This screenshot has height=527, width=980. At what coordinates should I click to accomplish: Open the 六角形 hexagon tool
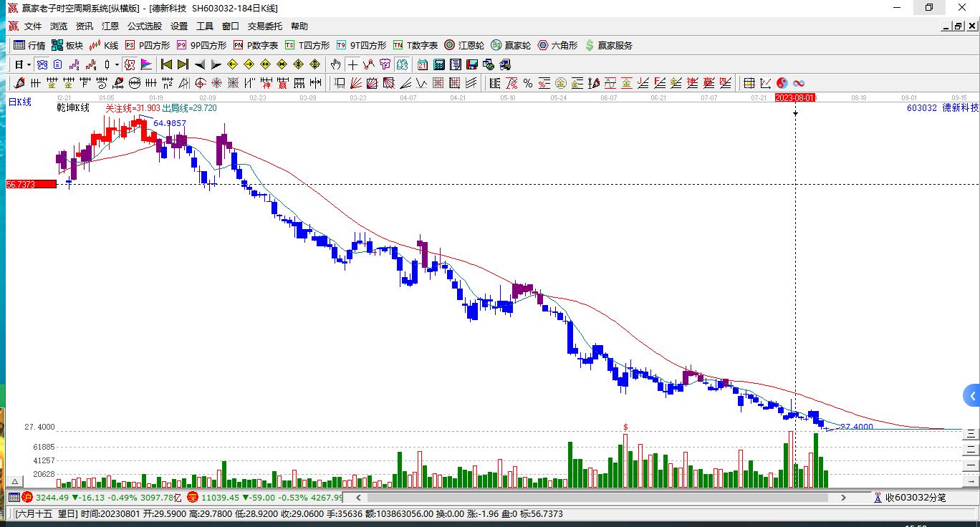tap(558, 45)
